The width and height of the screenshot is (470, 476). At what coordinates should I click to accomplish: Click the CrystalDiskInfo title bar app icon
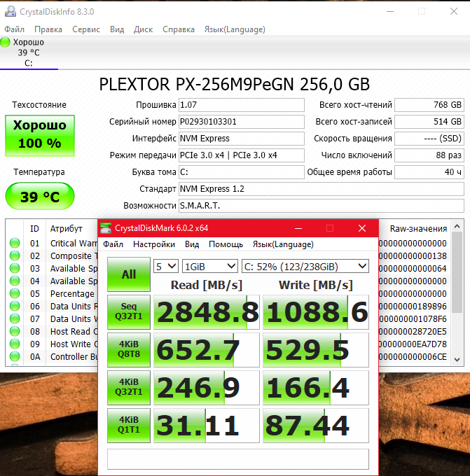pos(11,11)
